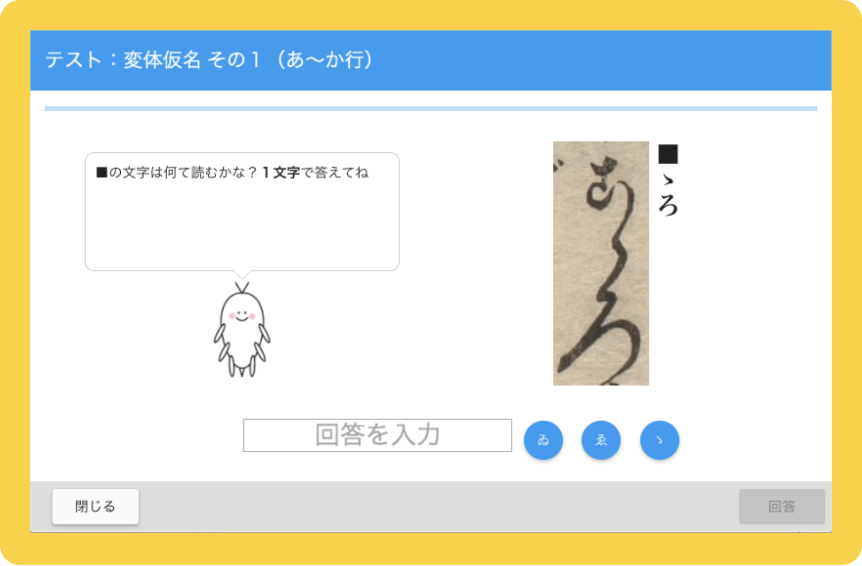Click the mascot's antennae

pos(242,288)
